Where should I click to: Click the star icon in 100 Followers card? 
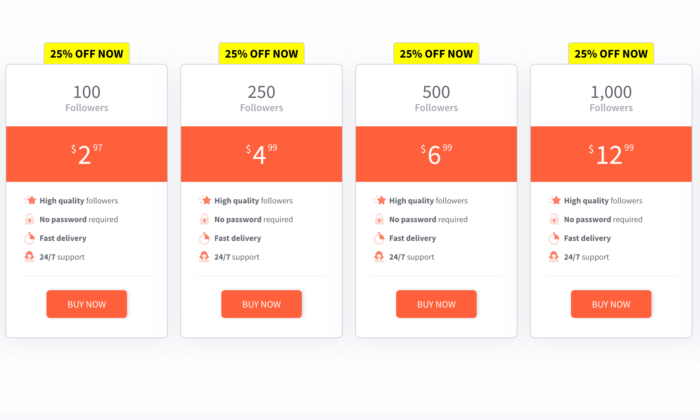30,200
